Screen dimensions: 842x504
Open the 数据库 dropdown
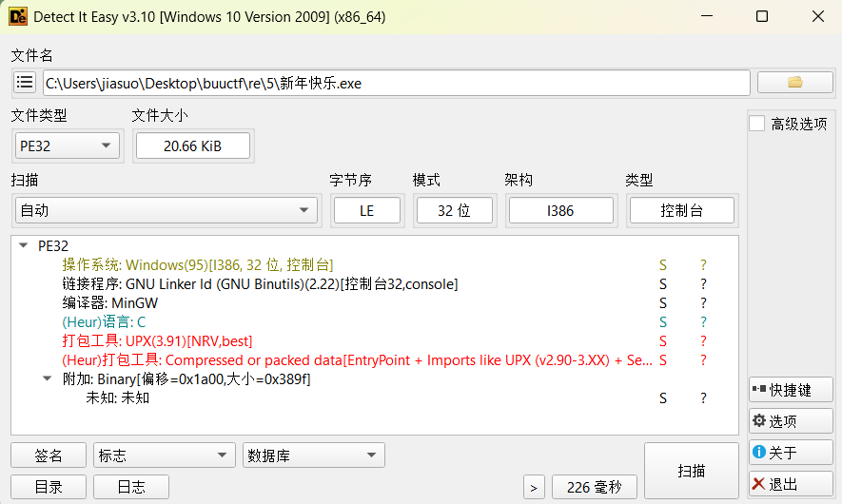coord(314,456)
